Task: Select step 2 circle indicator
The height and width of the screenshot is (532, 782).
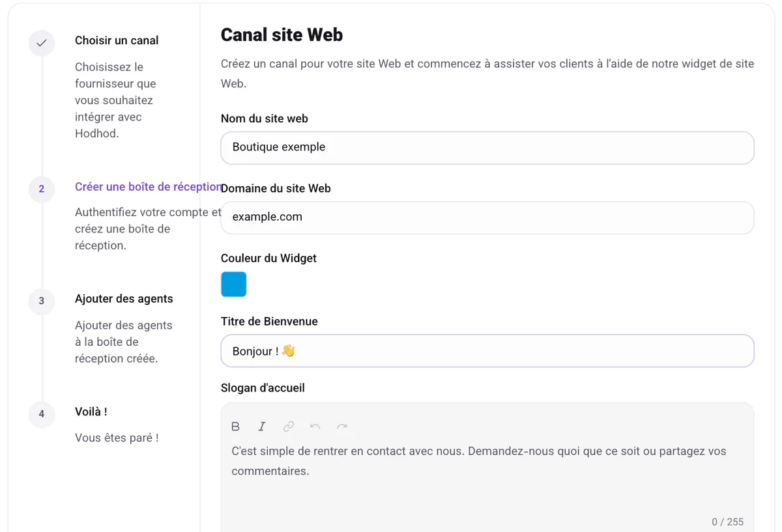Action: click(x=42, y=189)
